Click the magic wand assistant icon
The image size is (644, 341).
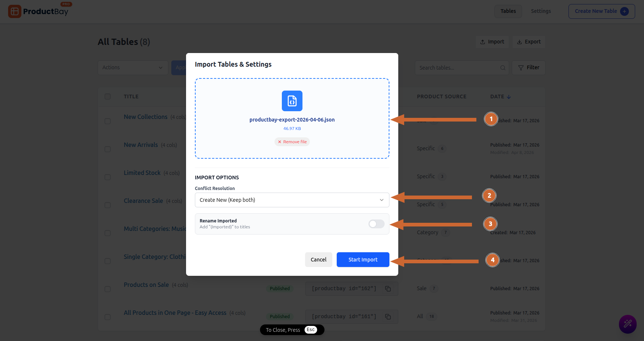(627, 324)
